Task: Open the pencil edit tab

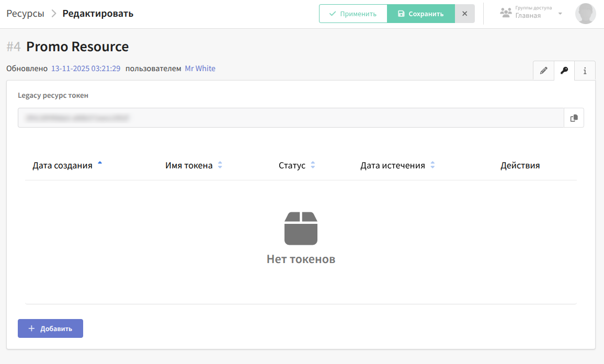Action: coord(543,71)
